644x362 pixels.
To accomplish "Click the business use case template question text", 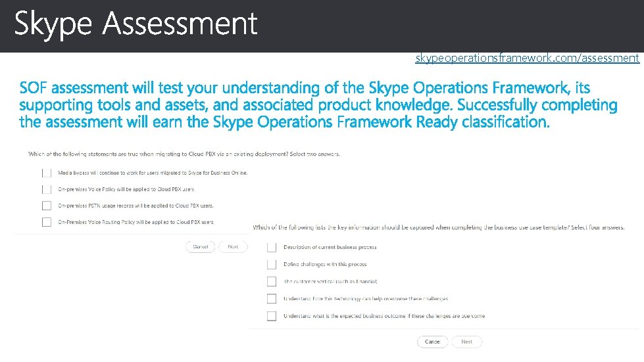I will tap(439, 227).
